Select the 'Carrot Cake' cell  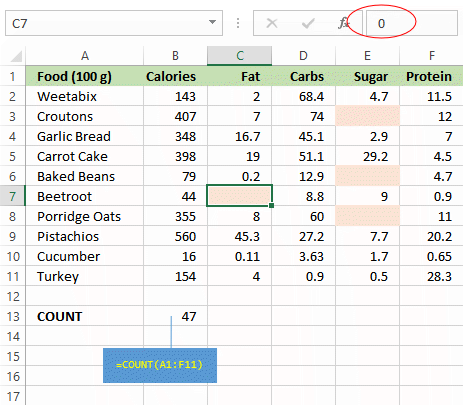[85, 156]
